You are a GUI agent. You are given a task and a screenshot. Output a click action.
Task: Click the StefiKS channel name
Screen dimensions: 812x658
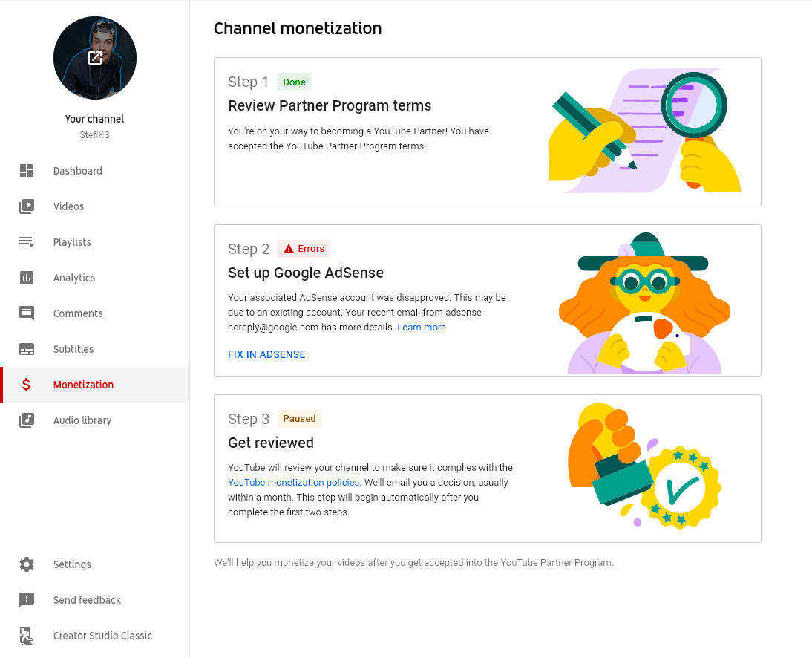pyautogui.click(x=95, y=134)
